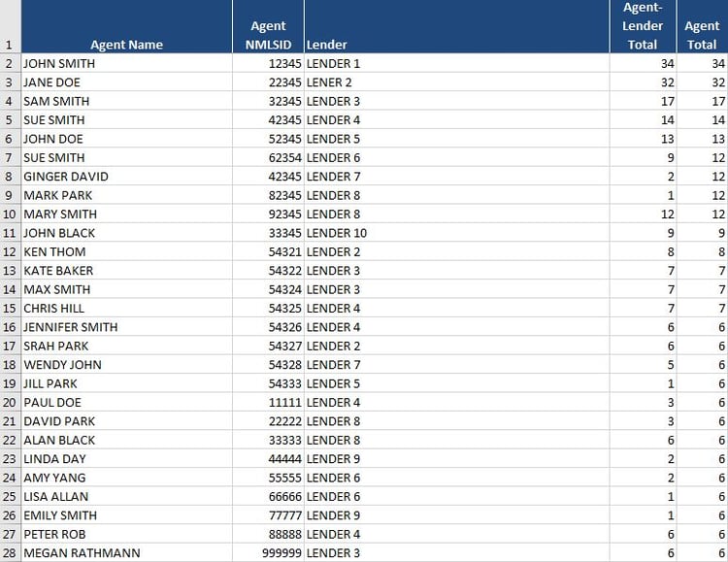Screen dimensions: 728x562
Task: Click the LISA ALLAN name cell
Action: point(126,496)
